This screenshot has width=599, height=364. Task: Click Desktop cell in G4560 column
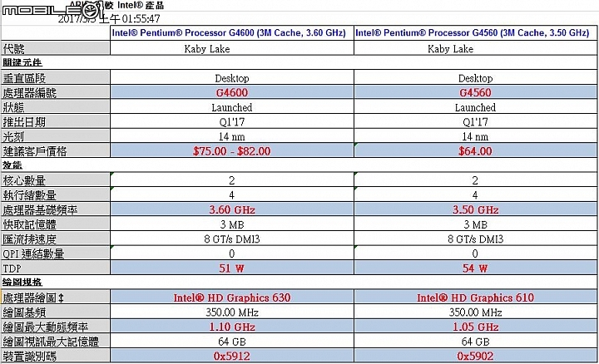[475, 78]
